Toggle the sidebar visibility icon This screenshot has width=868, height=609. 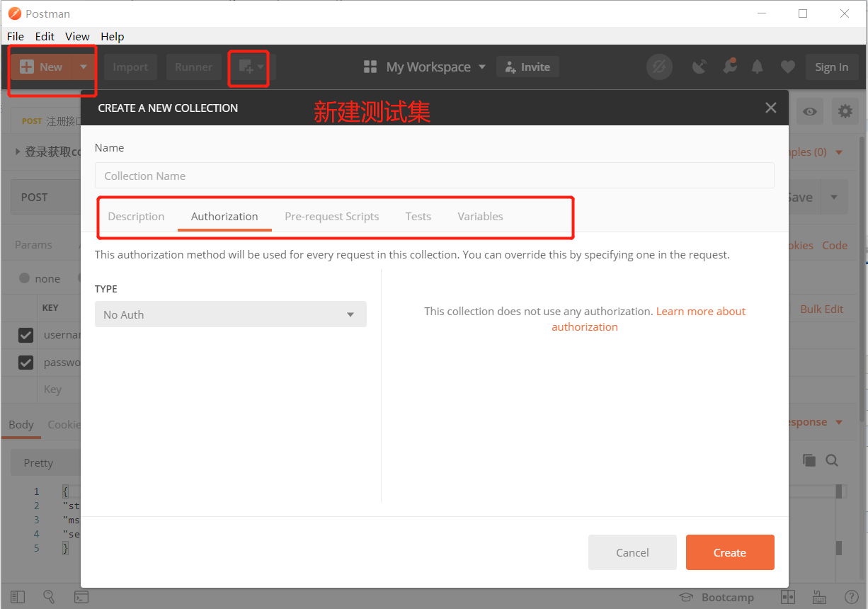[x=18, y=597]
